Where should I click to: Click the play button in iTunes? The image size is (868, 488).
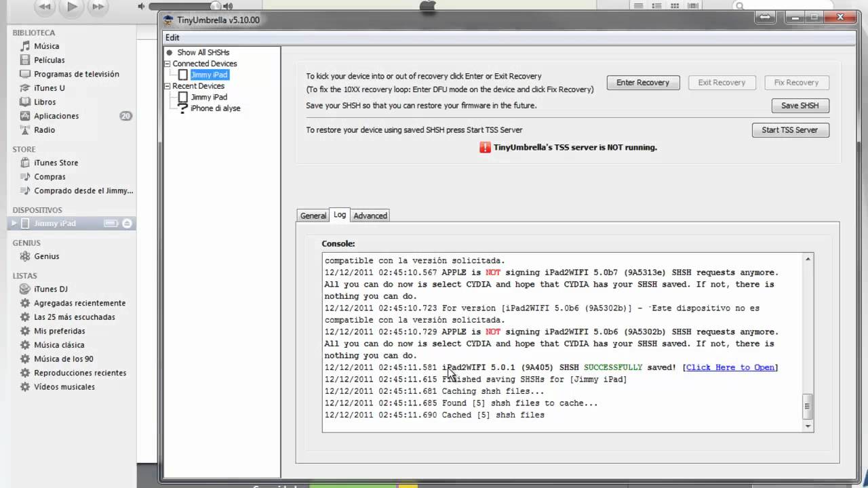point(72,7)
